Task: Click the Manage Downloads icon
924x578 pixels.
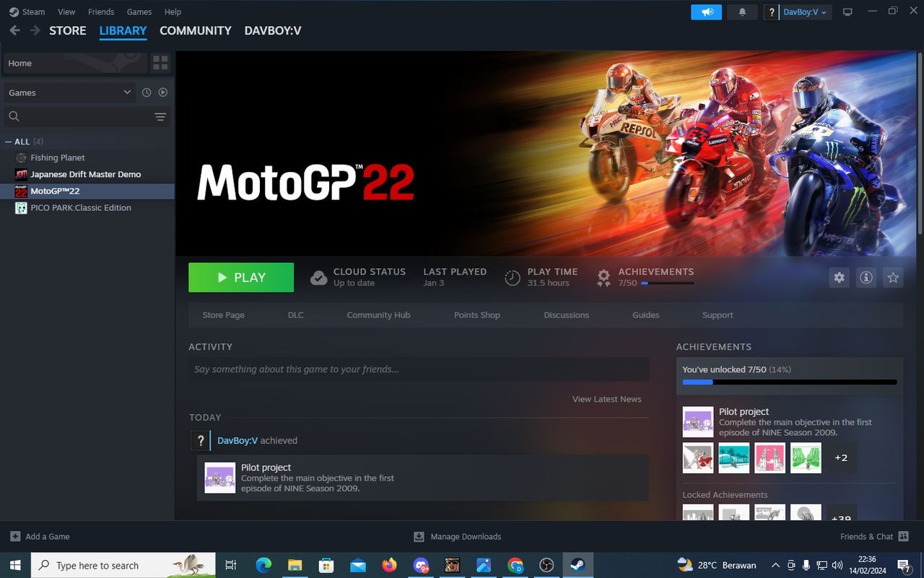Action: [x=419, y=537]
